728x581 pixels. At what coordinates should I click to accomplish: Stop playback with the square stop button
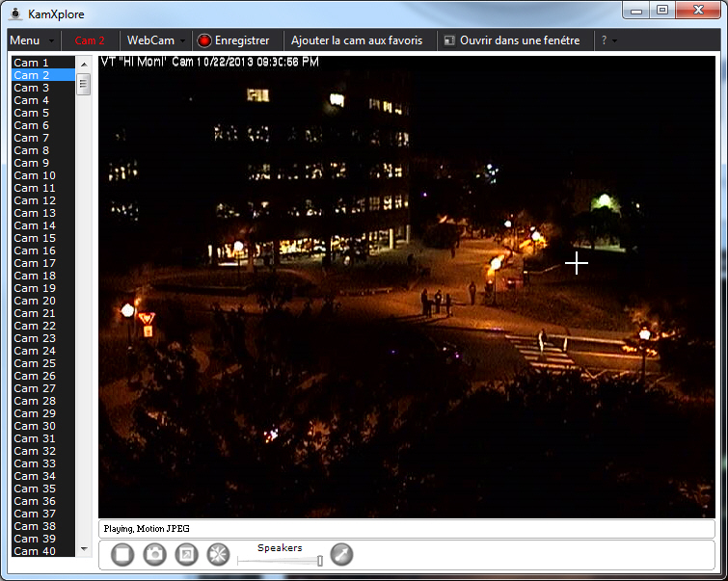click(122, 555)
